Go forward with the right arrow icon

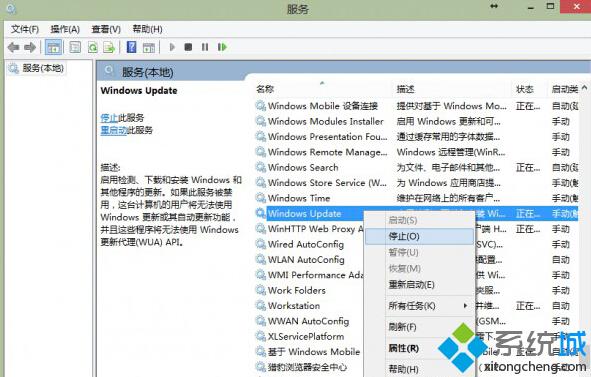[30, 48]
